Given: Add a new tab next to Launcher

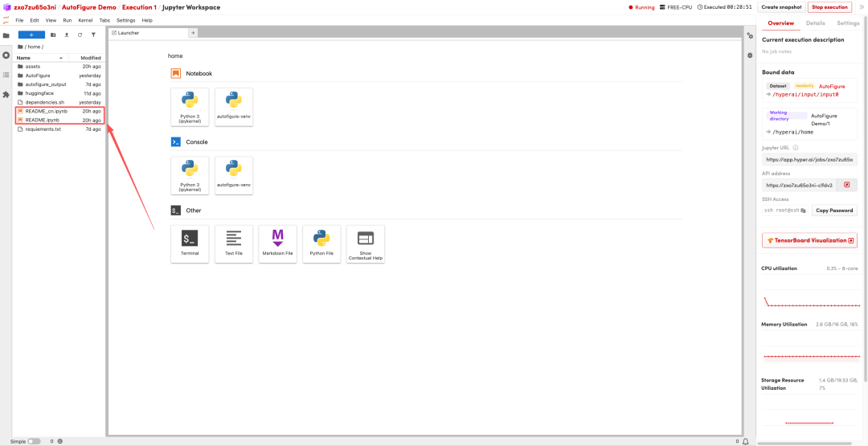Looking at the screenshot, I should pos(193,33).
